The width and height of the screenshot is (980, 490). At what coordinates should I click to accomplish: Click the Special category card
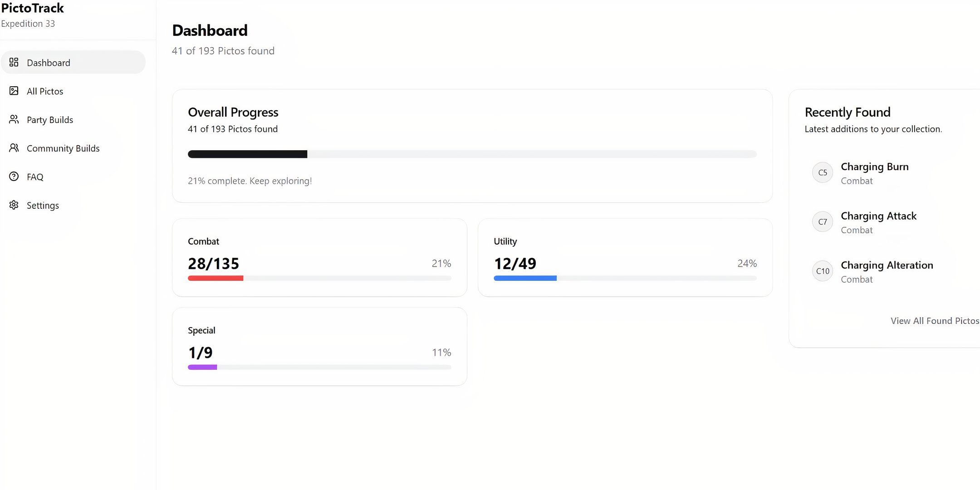[x=319, y=347]
